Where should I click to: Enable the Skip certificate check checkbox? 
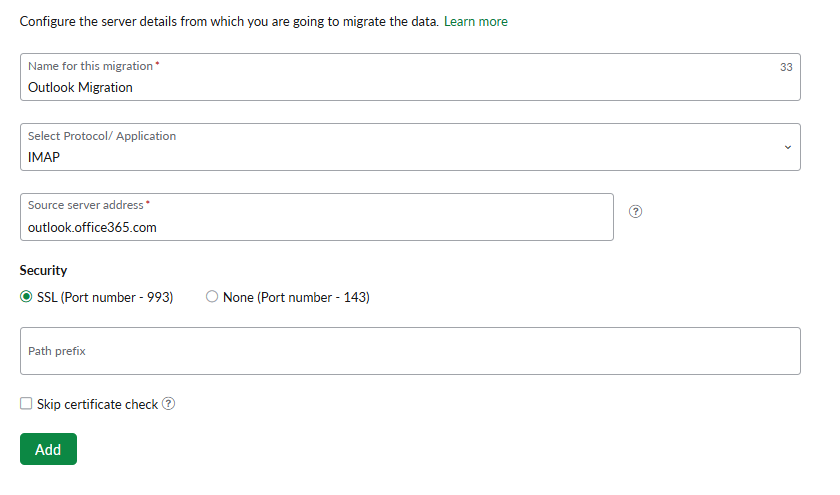(26, 404)
